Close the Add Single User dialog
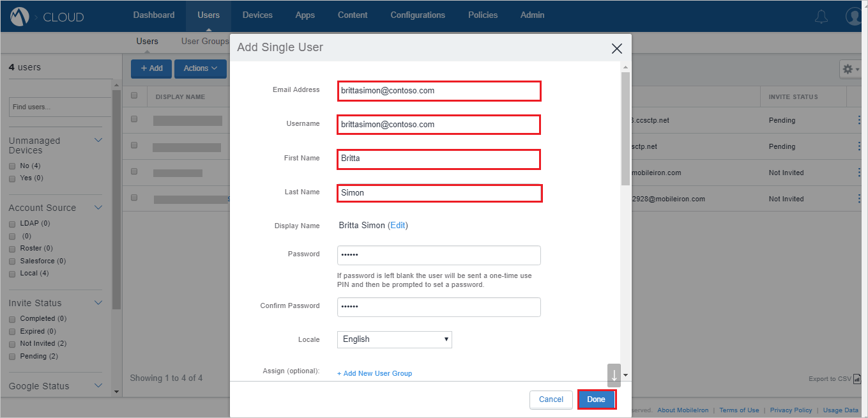This screenshot has height=418, width=868. tap(617, 48)
